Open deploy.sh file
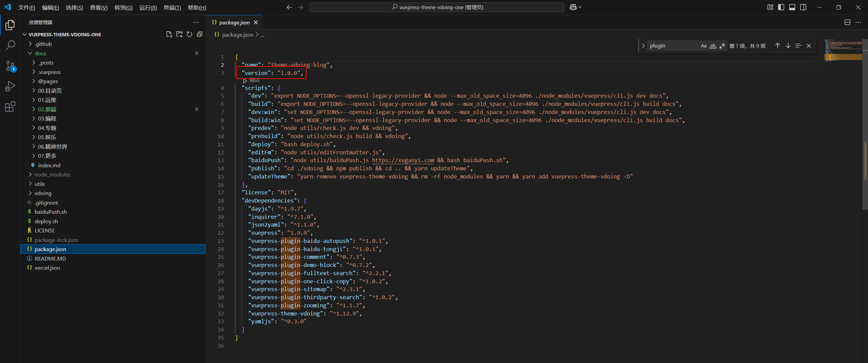Viewport: 868px width, 363px height. 113,221
